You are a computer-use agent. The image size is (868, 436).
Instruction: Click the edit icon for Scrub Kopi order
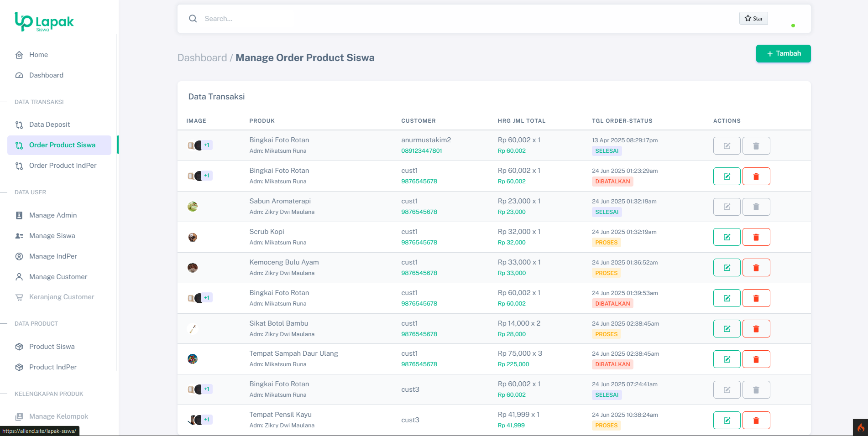pyautogui.click(x=727, y=237)
